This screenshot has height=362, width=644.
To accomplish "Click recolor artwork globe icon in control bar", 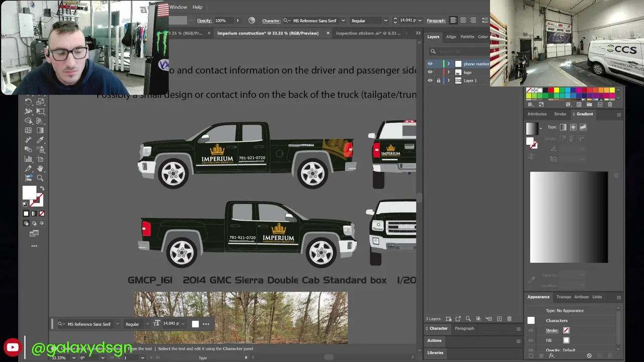I will [x=252, y=21].
